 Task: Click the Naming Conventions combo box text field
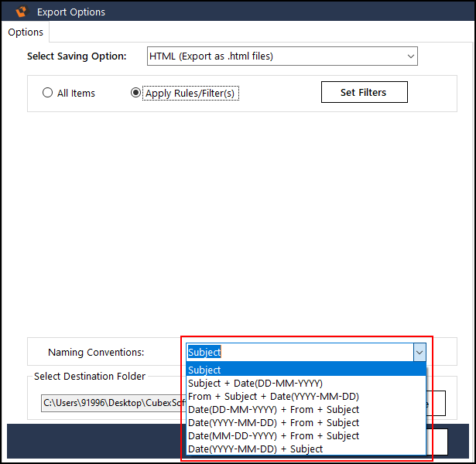[x=298, y=353]
